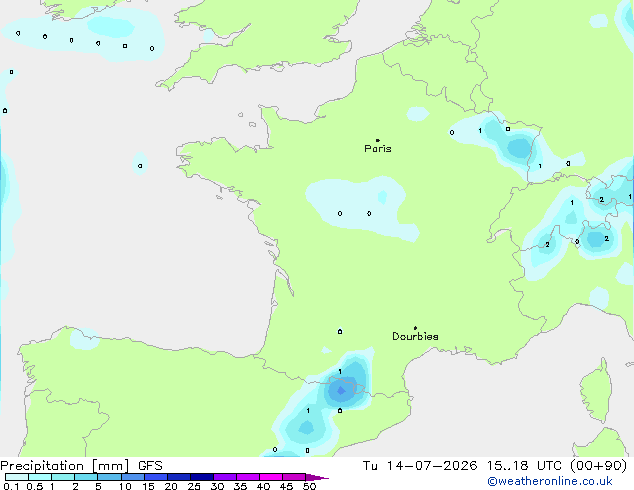Click the legend value '10'
This screenshot has height=490, width=634.
pyautogui.click(x=125, y=486)
